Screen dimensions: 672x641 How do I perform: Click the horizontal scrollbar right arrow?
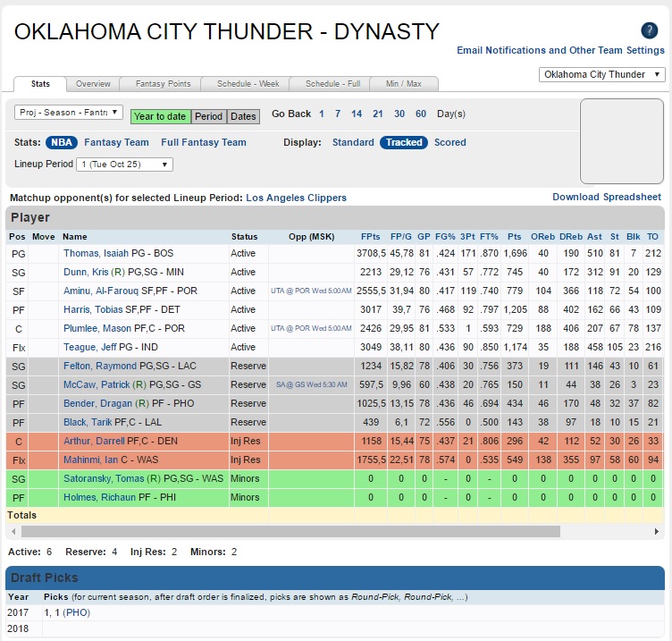pyautogui.click(x=657, y=532)
